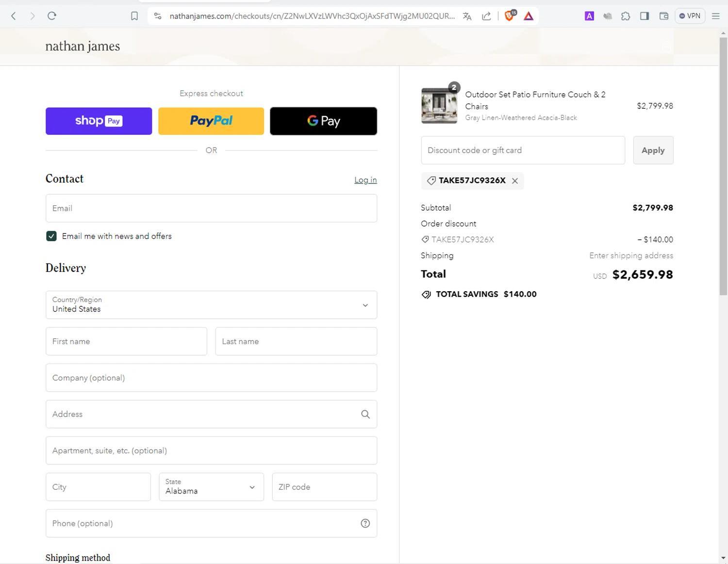728x564 pixels.
Task: Focus the Company (optional) field
Action: point(211,378)
